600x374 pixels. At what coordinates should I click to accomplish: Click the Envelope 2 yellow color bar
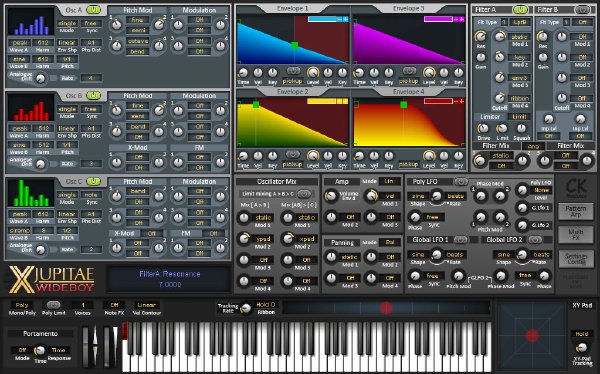(x=321, y=101)
